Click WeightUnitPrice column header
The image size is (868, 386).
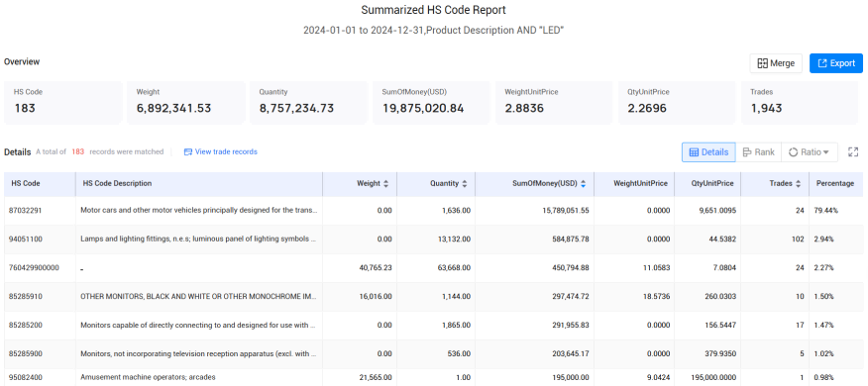point(634,184)
